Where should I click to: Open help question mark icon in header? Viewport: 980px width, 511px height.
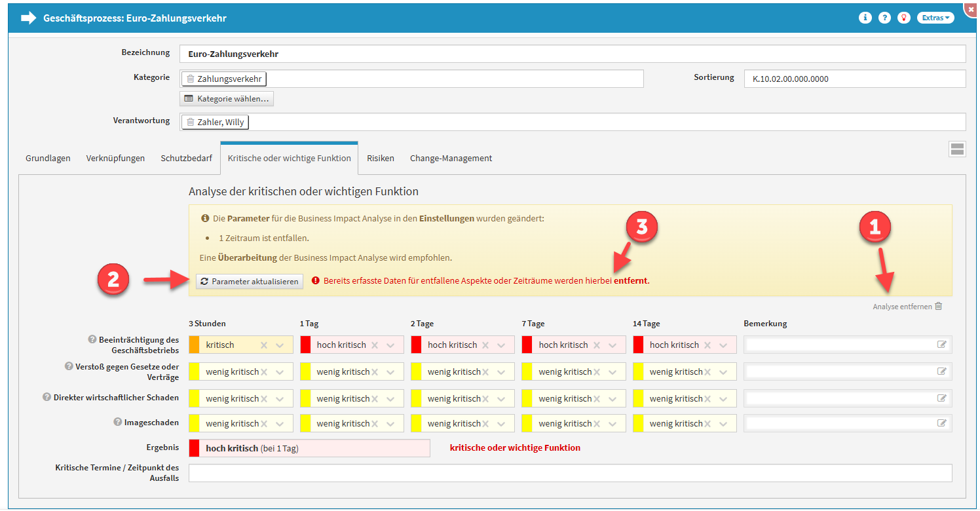(884, 18)
